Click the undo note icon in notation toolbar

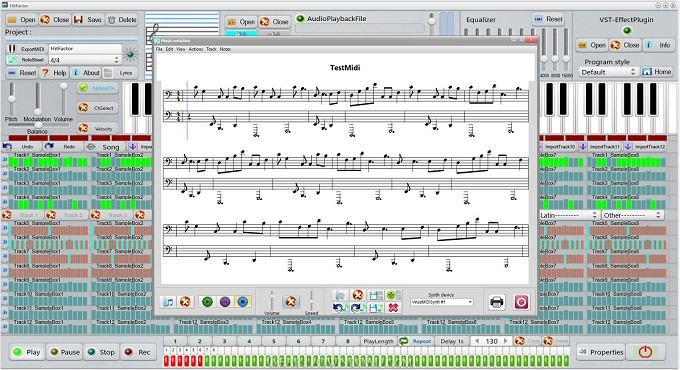point(340,308)
